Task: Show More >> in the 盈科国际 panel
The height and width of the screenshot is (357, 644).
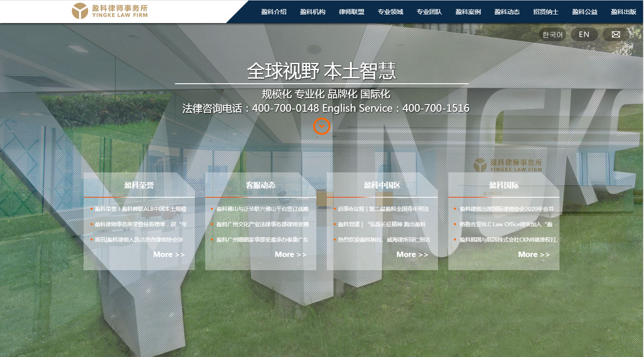Action: (534, 254)
